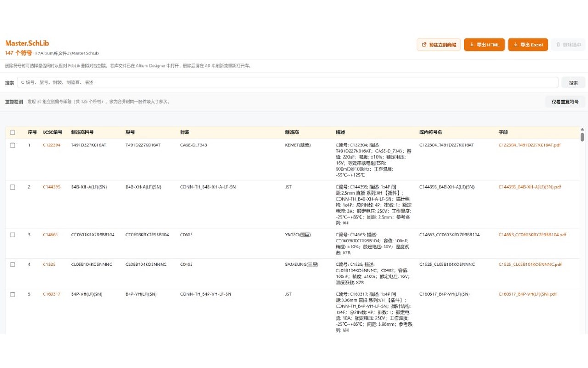Select the Master.SchLib title text

(x=27, y=43)
